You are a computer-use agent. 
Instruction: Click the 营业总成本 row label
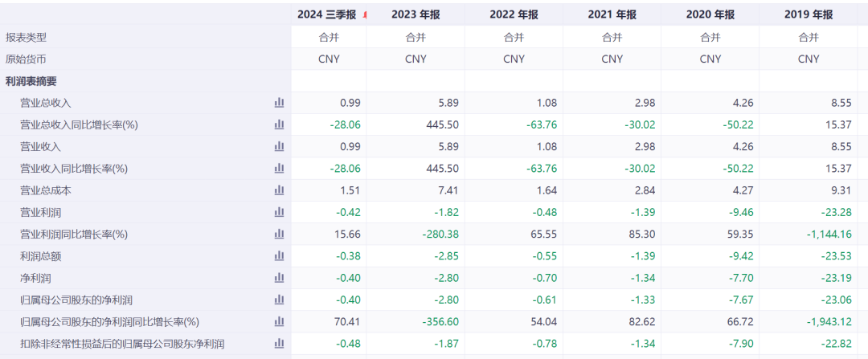[46, 190]
